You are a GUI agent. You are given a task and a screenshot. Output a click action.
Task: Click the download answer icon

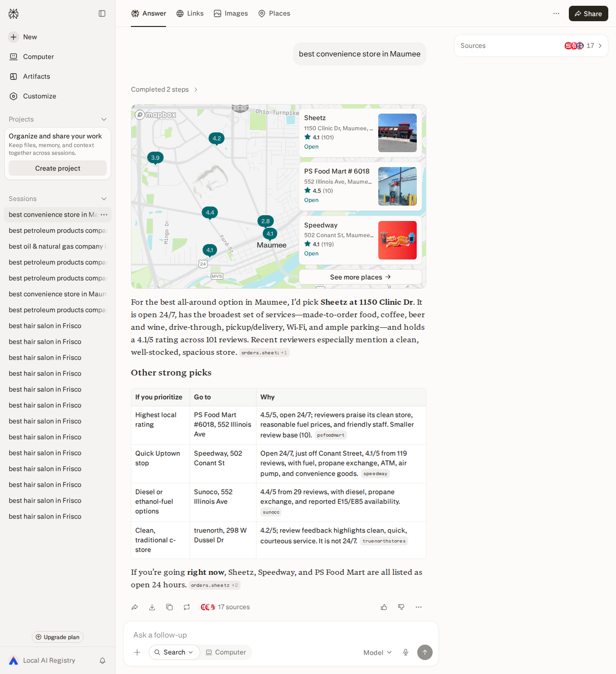coord(152,607)
